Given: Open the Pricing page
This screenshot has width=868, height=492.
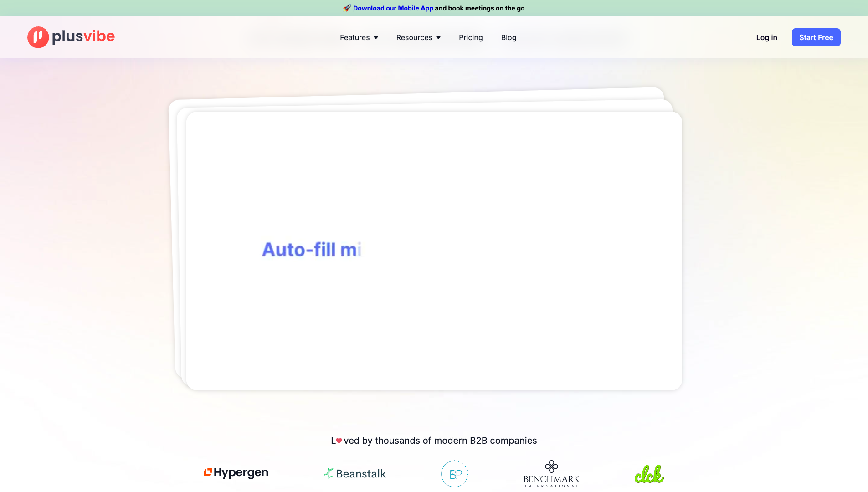Looking at the screenshot, I should pyautogui.click(x=471, y=37).
